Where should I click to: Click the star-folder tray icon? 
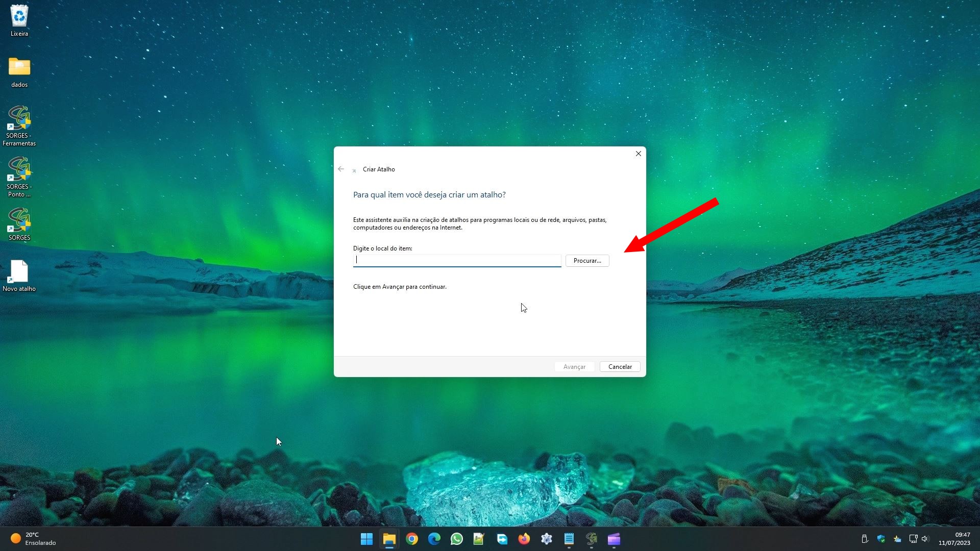point(897,539)
